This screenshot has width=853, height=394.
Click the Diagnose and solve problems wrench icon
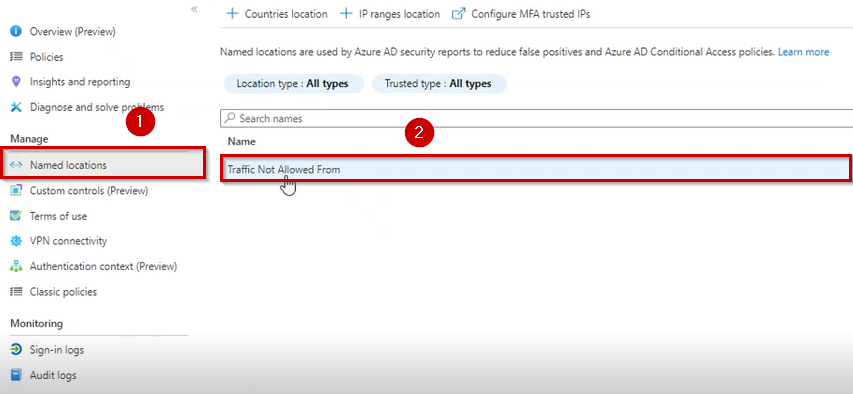(x=16, y=107)
